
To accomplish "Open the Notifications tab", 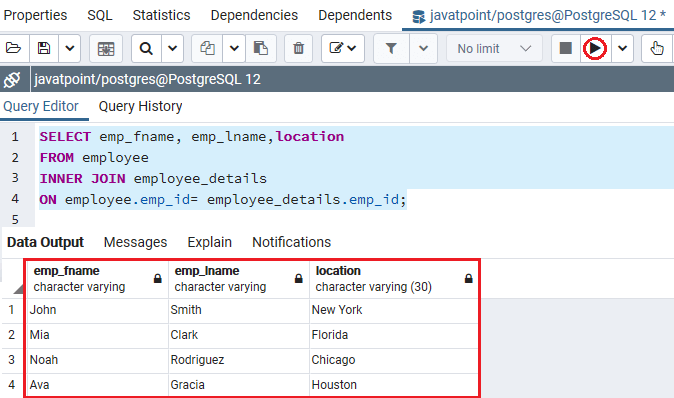I will point(291,242).
